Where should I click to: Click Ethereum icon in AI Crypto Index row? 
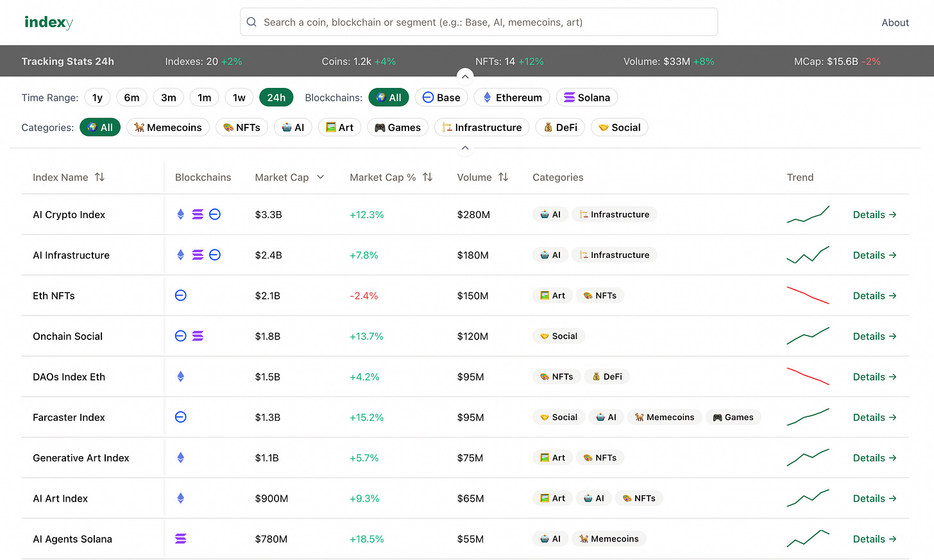pyautogui.click(x=181, y=214)
